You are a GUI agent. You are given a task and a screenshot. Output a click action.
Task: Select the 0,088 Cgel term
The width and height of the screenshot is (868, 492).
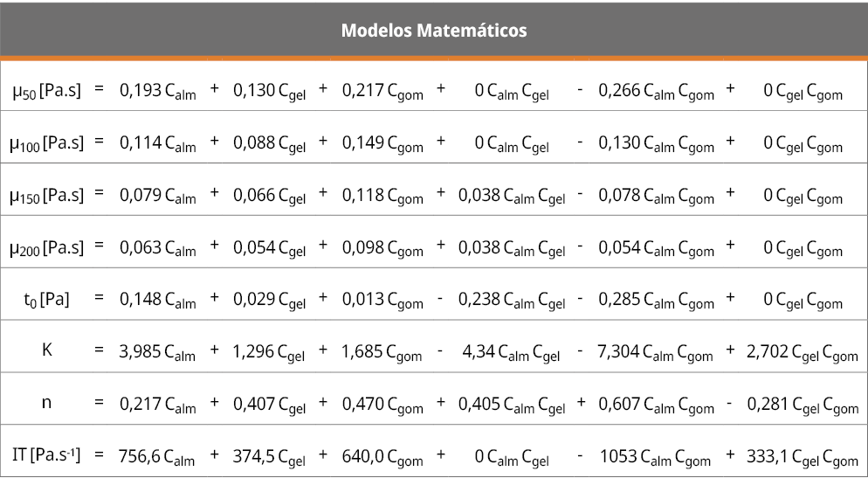click(269, 143)
